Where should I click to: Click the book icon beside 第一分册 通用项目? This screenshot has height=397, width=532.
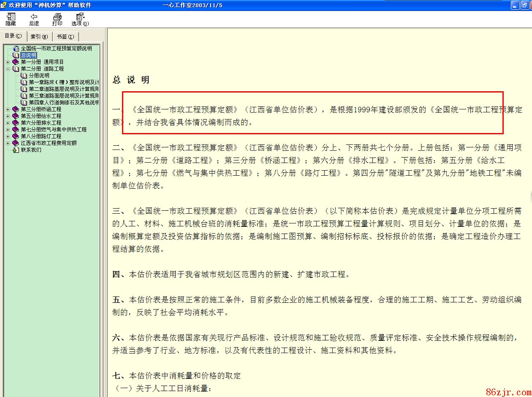click(16, 62)
